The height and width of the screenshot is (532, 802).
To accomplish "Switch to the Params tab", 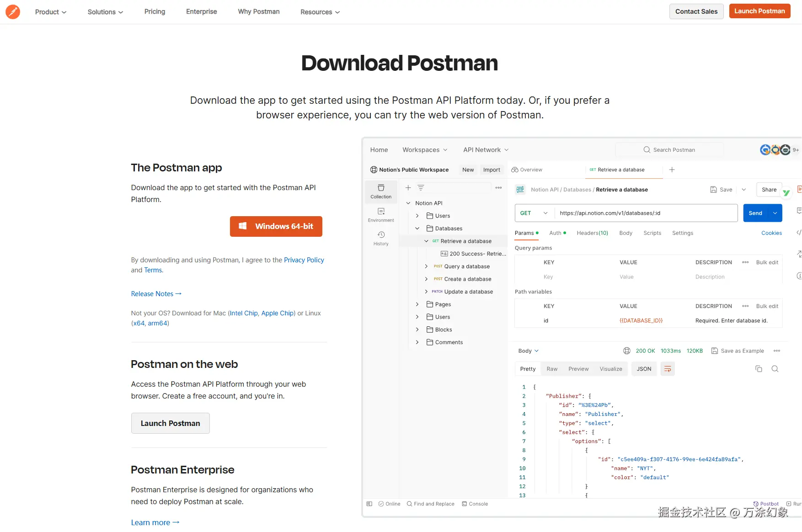I will tap(526, 233).
